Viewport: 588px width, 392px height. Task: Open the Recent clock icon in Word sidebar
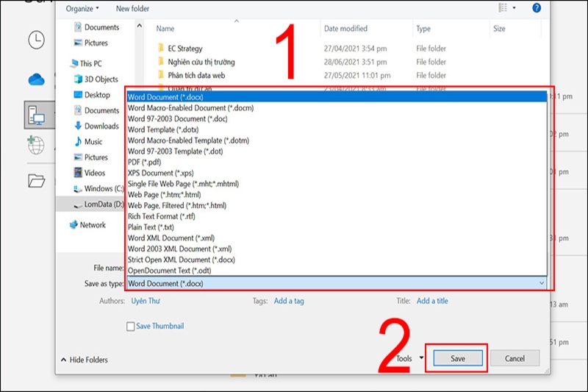tap(37, 40)
